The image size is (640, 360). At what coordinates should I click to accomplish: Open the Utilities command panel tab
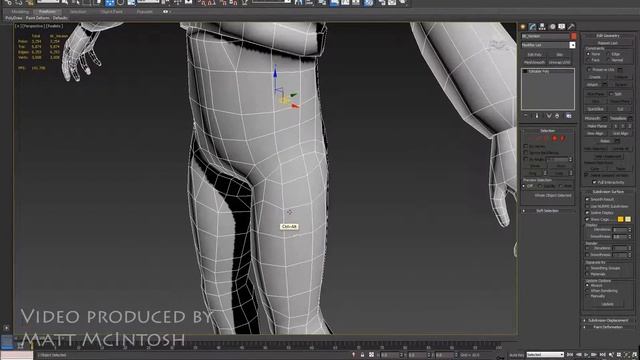pyautogui.click(x=571, y=27)
